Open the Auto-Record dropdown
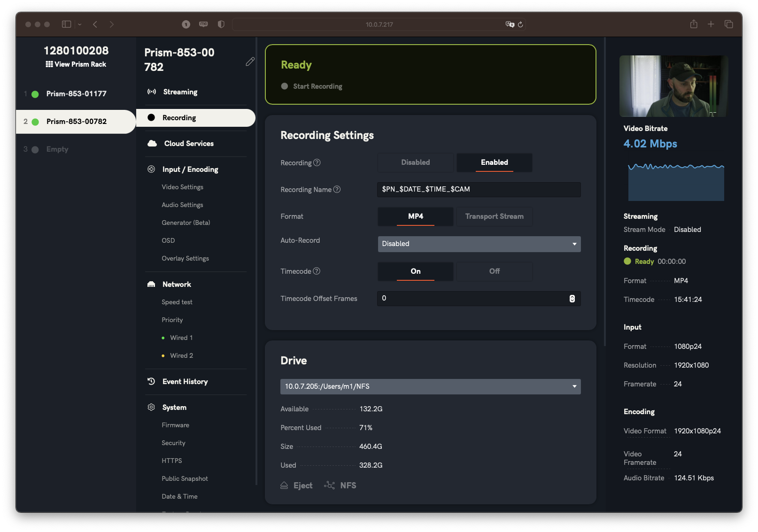Image resolution: width=758 pixels, height=532 pixels. click(479, 244)
